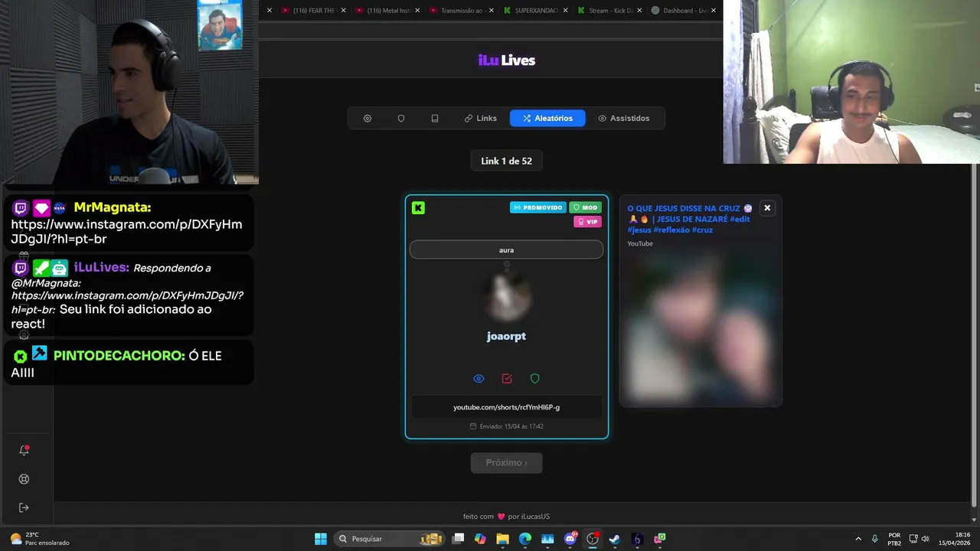Open File Explorer from the taskbar
The height and width of the screenshot is (551, 980).
click(x=502, y=539)
